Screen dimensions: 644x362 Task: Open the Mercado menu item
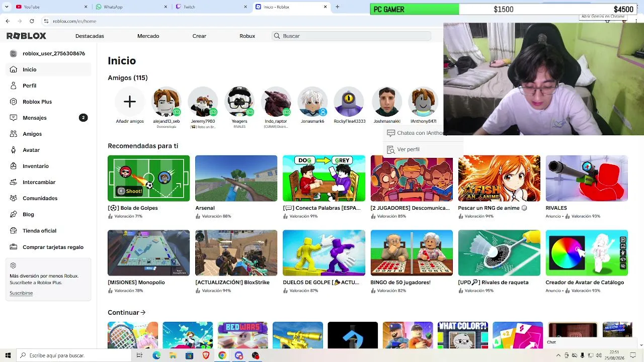tap(148, 36)
